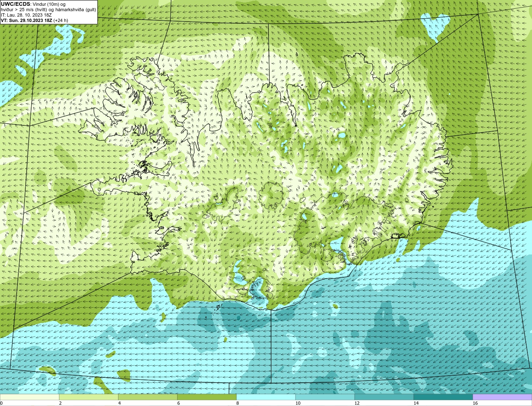Click the 'IT: Lau. 28. 10. 2023 18Z' line
Screen dimensions: 532x406
coord(26,15)
